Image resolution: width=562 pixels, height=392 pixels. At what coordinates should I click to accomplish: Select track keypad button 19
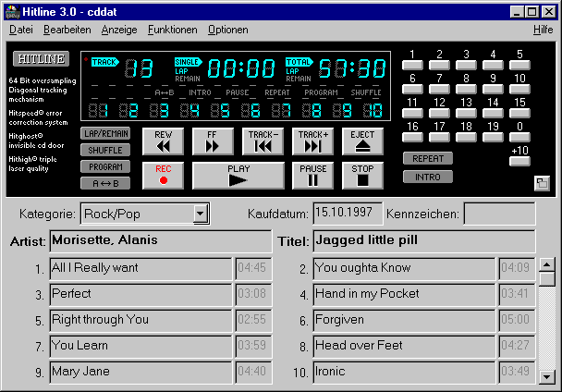(x=493, y=137)
